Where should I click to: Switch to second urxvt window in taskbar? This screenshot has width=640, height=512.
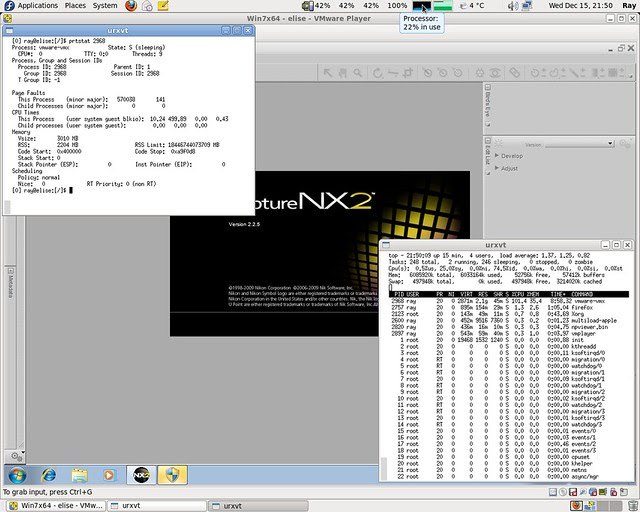(x=258, y=506)
